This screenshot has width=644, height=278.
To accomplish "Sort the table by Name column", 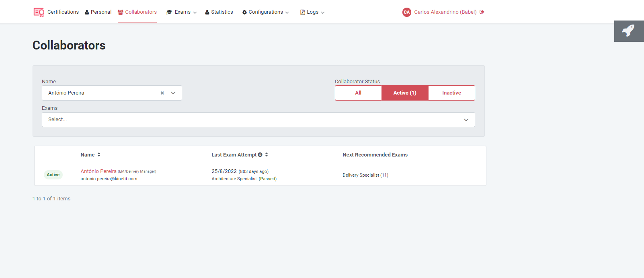I will tap(99, 155).
